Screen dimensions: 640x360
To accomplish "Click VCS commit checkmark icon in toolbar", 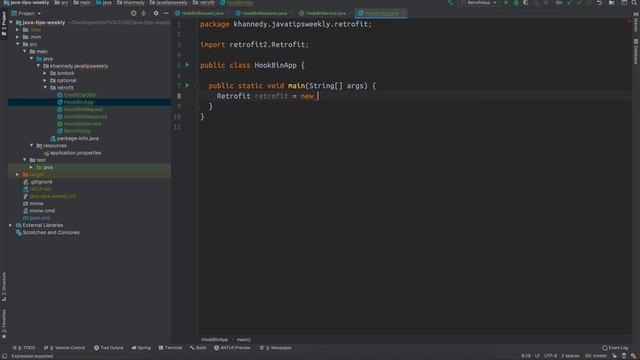I will (579, 2).
